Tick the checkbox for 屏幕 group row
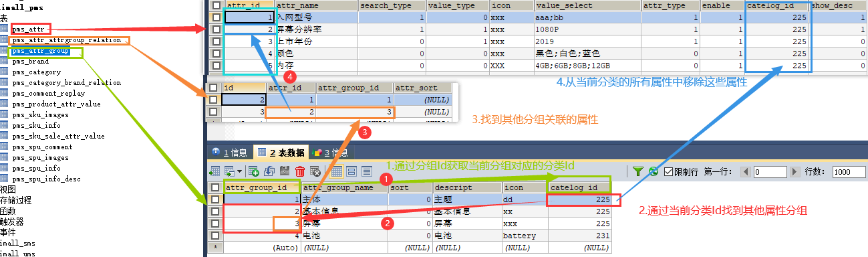This screenshot has height=257, width=868. tap(214, 224)
